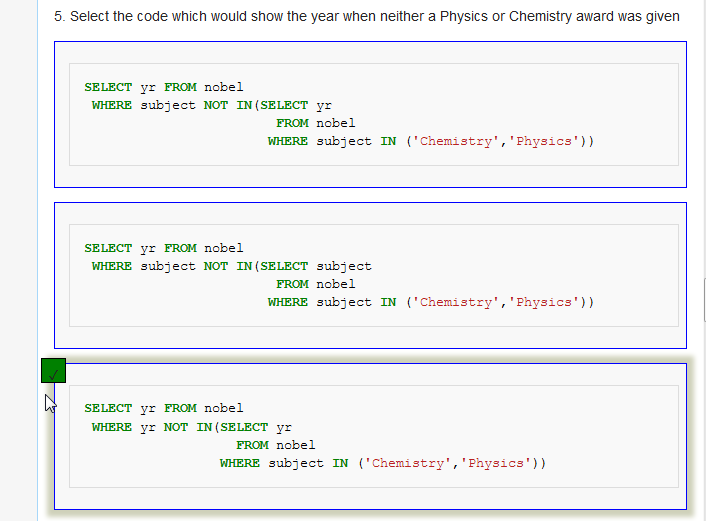Select the answer using subject NOT IN(SELECT yr
Viewport: 706px width, 521px height.
370,114
